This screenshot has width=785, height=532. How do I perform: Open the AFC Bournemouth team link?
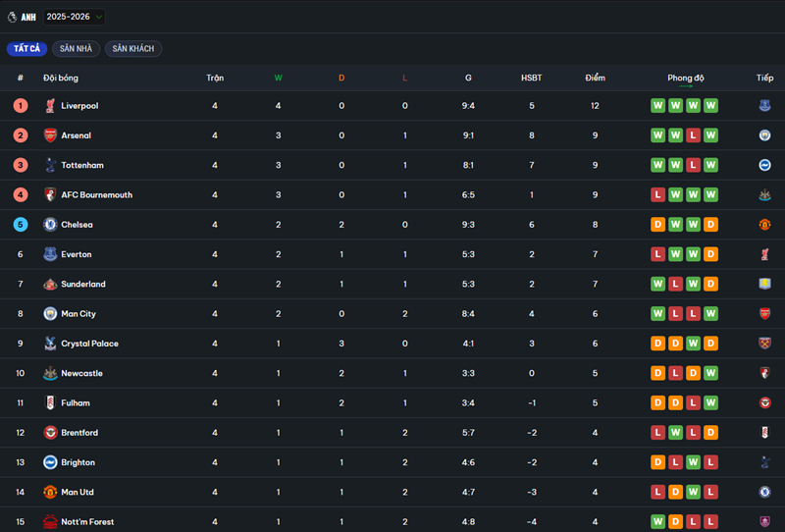point(96,195)
